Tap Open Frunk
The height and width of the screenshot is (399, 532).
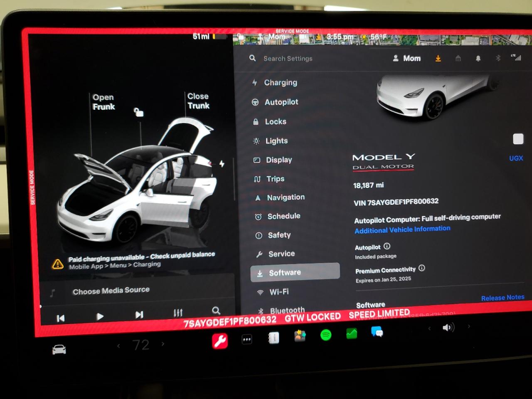[103, 102]
